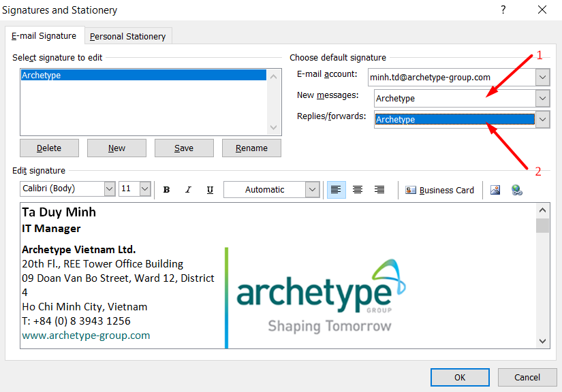Screen dimensions: 562x392
Task: Toggle Italic formatting in signature editor
Action: coord(188,190)
